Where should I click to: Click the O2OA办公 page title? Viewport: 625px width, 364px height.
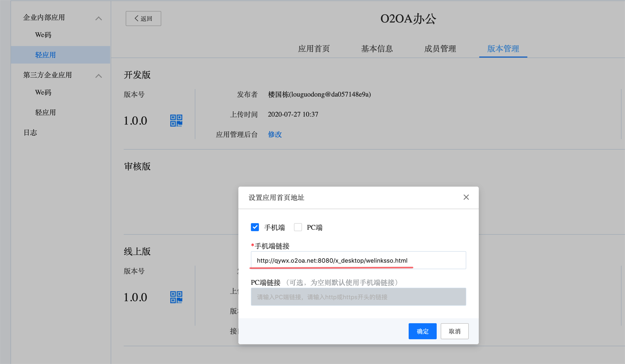(x=408, y=19)
